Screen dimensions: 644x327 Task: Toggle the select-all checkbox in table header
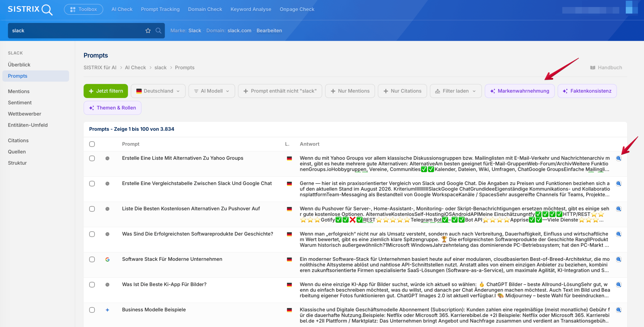tap(92, 144)
